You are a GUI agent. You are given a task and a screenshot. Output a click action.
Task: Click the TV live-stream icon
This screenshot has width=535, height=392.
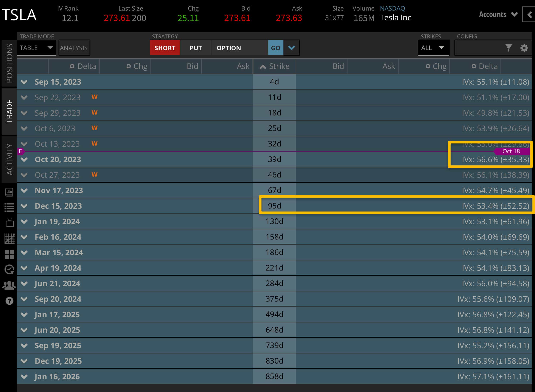(9, 223)
